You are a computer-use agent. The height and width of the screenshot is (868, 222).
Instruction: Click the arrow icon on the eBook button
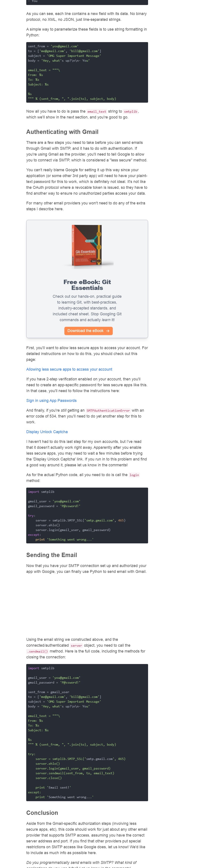click(x=108, y=331)
